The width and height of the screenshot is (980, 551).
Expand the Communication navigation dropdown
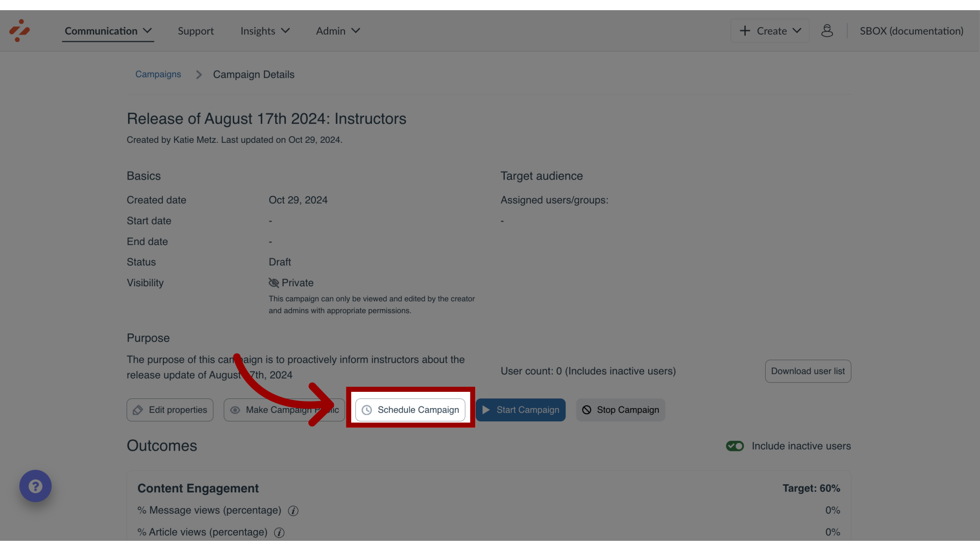tap(108, 30)
